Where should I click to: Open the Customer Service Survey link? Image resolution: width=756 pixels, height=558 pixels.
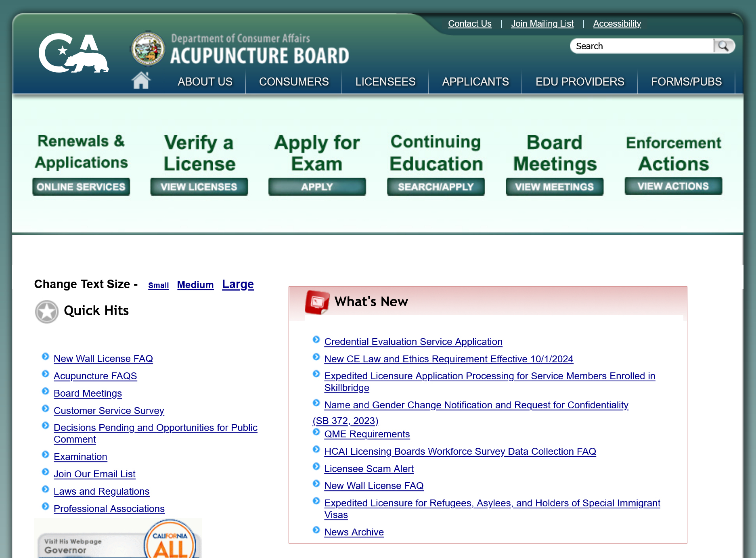109,411
